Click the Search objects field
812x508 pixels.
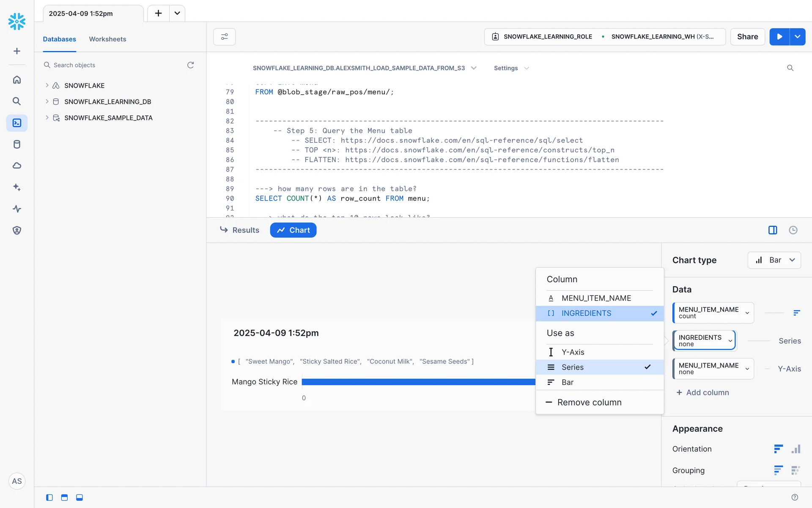[x=114, y=65]
